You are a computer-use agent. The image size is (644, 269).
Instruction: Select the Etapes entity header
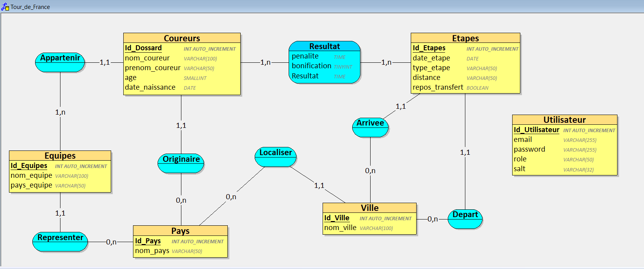(x=465, y=38)
